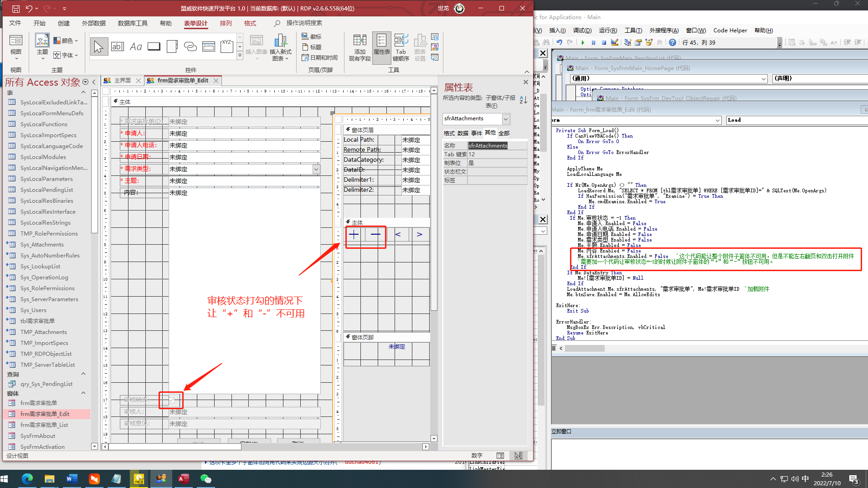The height and width of the screenshot is (488, 868).
Task: Open the 颜色 colors dropdown
Action: coord(66,41)
